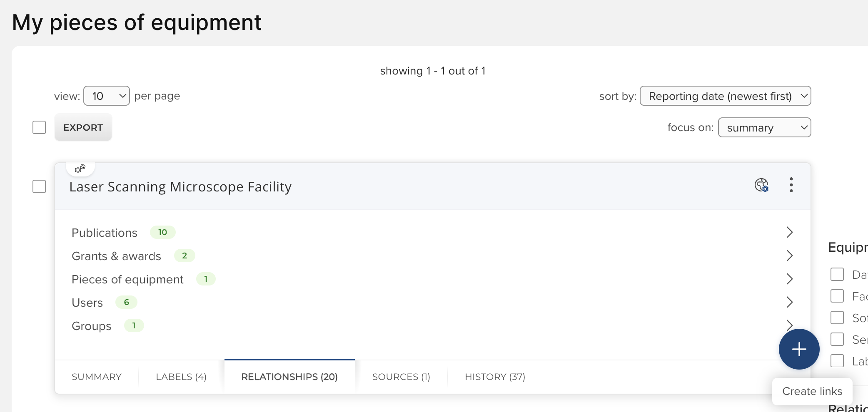
Task: Click the Publications count badge
Action: coord(162,232)
